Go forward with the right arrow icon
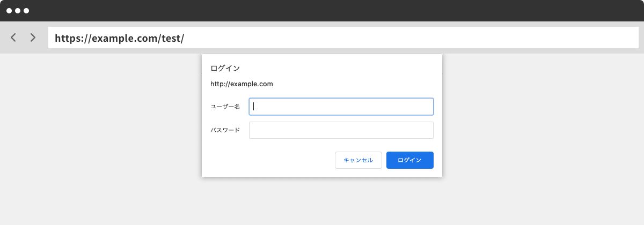The height and width of the screenshot is (225, 644). coord(33,37)
